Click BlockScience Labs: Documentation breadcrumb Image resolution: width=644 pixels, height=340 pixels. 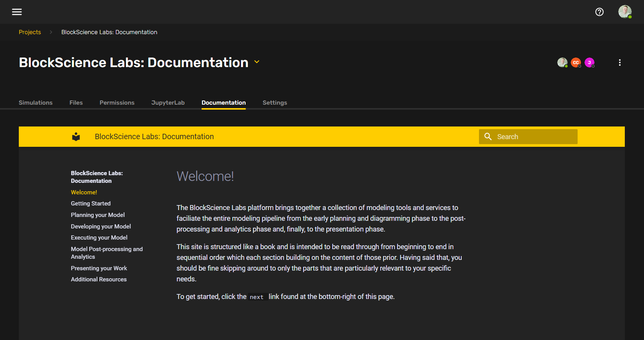109,32
